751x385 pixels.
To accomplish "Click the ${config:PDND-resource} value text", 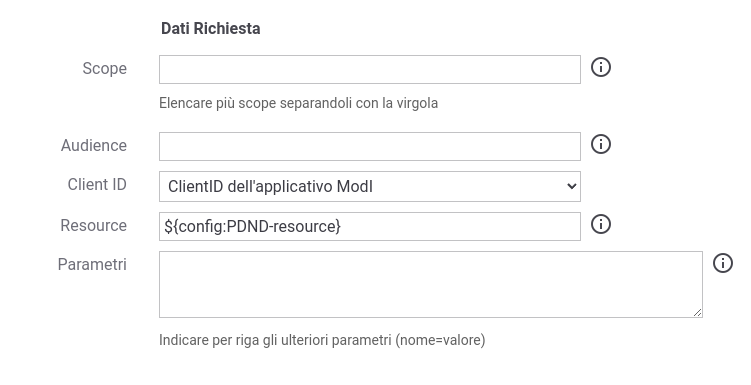I will 252,226.
